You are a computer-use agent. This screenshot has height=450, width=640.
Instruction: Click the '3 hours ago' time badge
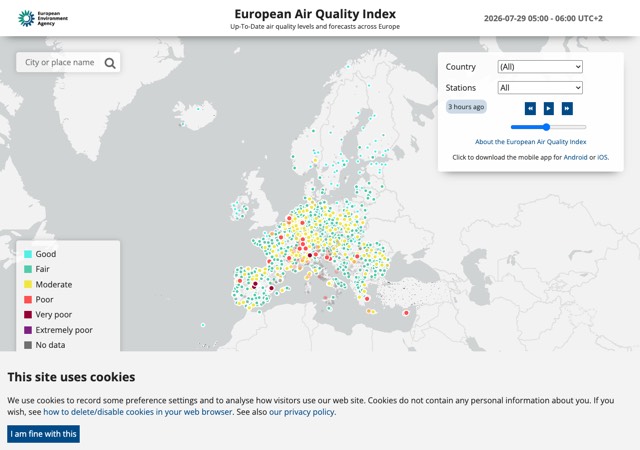466,107
